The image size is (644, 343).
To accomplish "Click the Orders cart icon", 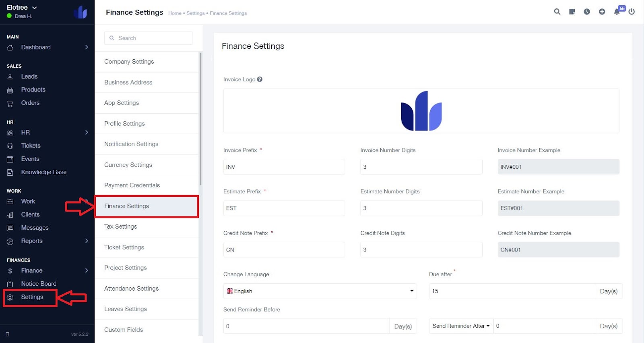I will coord(10,103).
